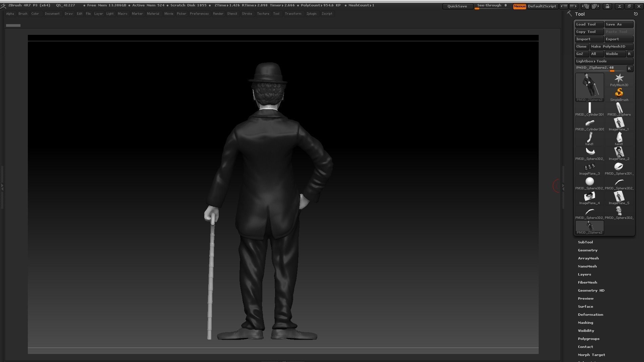Select the PolyMesh3D star tool
Viewport: 644px width, 362px height.
[619, 80]
